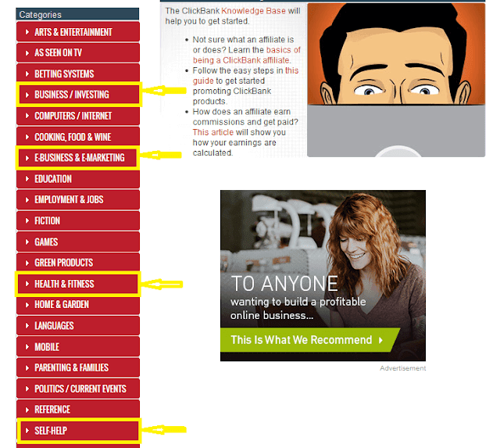
Task: Open the Home & Garden category
Action: click(x=78, y=305)
